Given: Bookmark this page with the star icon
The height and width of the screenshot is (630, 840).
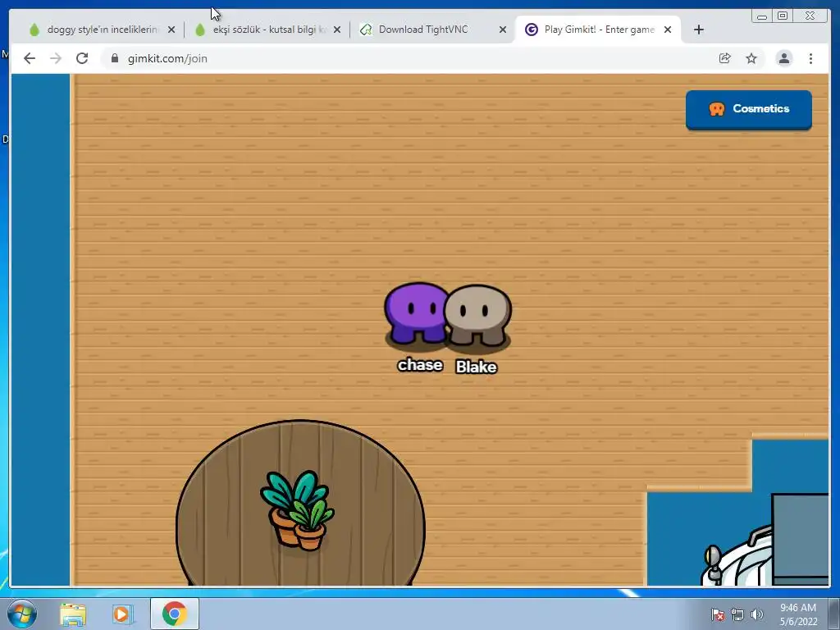Looking at the screenshot, I should tap(751, 58).
